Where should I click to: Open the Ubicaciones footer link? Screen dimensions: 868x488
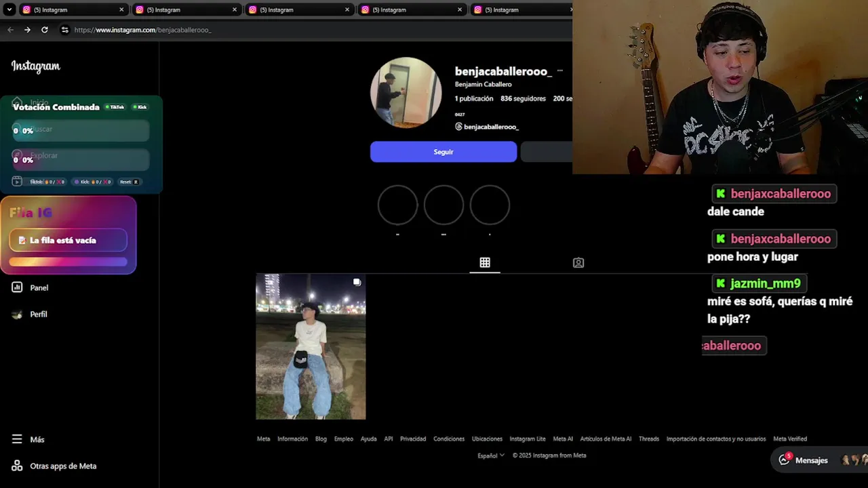pos(487,439)
